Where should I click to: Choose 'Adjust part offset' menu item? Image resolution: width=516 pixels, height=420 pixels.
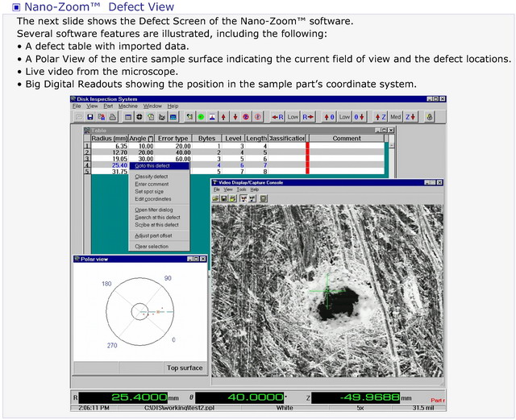[159, 235]
